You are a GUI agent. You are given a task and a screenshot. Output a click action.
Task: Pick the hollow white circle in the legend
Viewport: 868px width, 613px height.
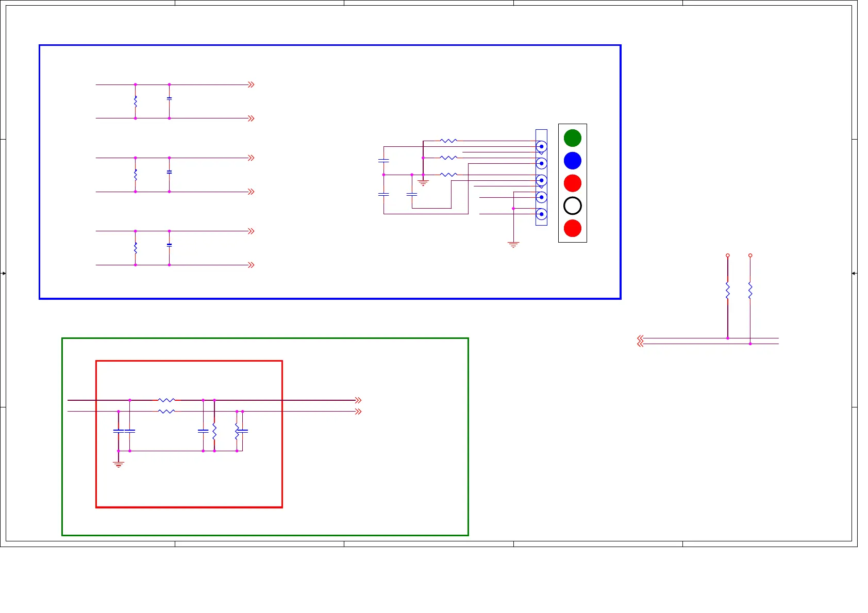573,206
